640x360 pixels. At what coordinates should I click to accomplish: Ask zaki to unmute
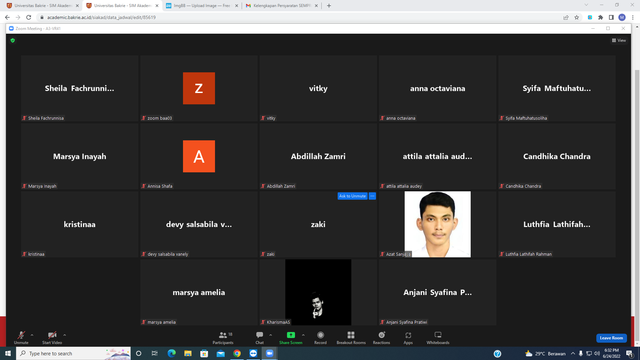click(x=352, y=196)
